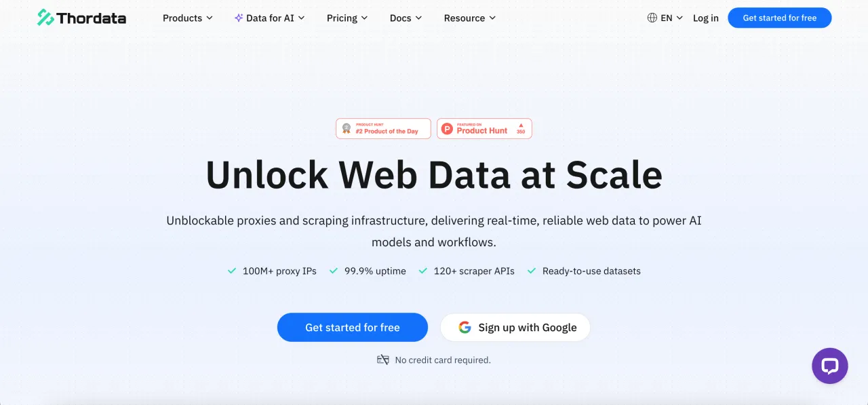Image resolution: width=868 pixels, height=405 pixels.
Task: Open the Docs menu
Action: (406, 18)
